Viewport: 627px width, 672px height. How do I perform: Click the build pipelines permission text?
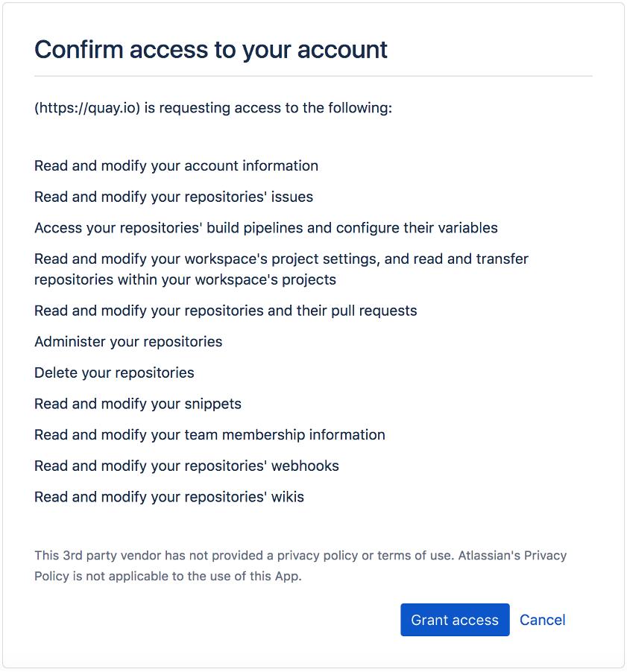pyautogui.click(x=266, y=227)
